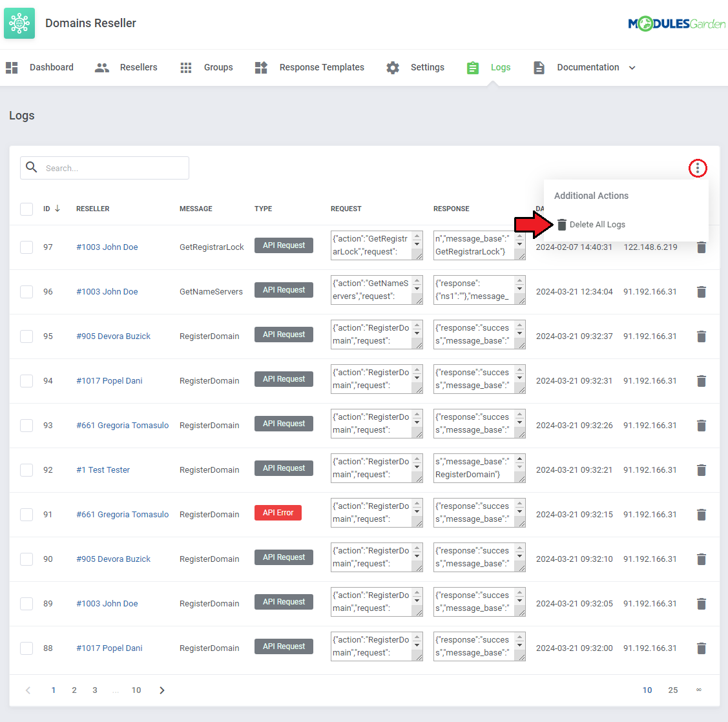Viewport: 728px width, 722px height.
Task: Select Delete All Logs from the menu
Action: click(597, 225)
